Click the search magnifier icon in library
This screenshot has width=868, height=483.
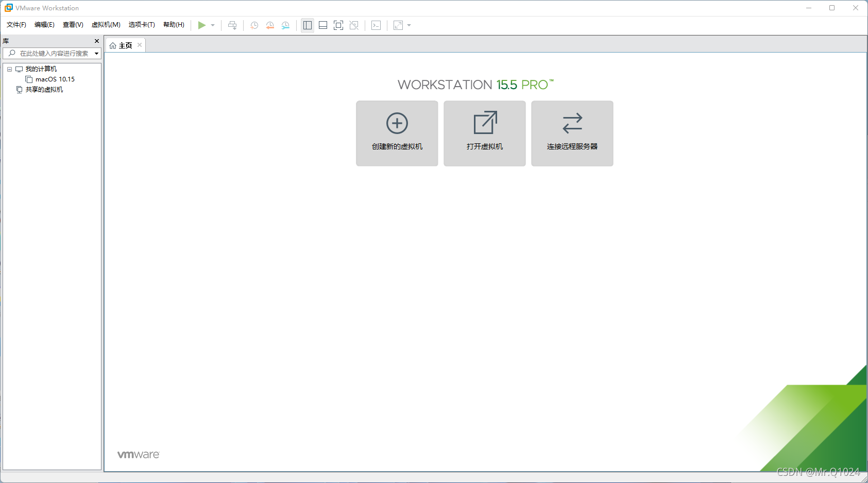12,53
